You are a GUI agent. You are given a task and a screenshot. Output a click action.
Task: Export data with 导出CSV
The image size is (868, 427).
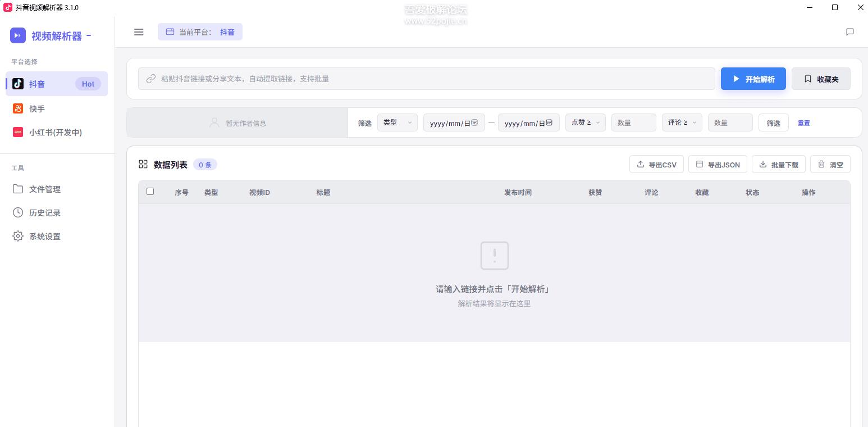[x=656, y=164]
